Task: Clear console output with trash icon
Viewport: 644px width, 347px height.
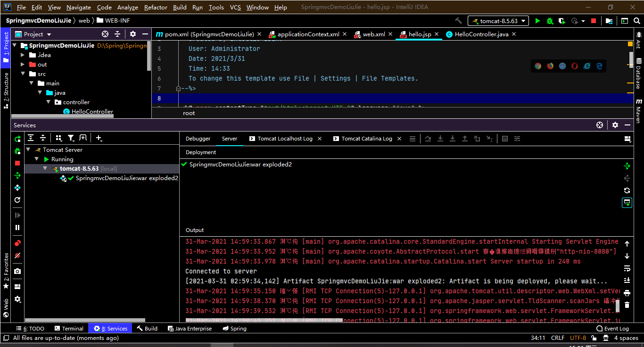Action: coord(627,305)
